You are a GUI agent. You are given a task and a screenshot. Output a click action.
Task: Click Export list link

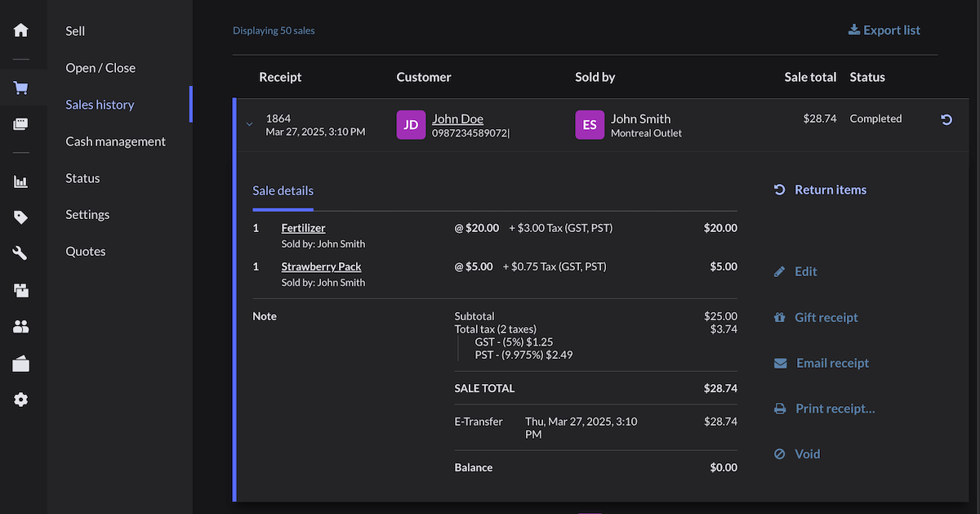[x=892, y=30]
